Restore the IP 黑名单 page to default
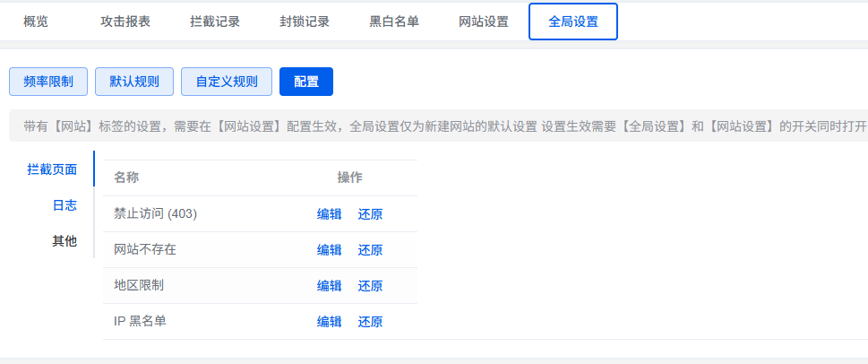The image size is (868, 364). tap(370, 322)
